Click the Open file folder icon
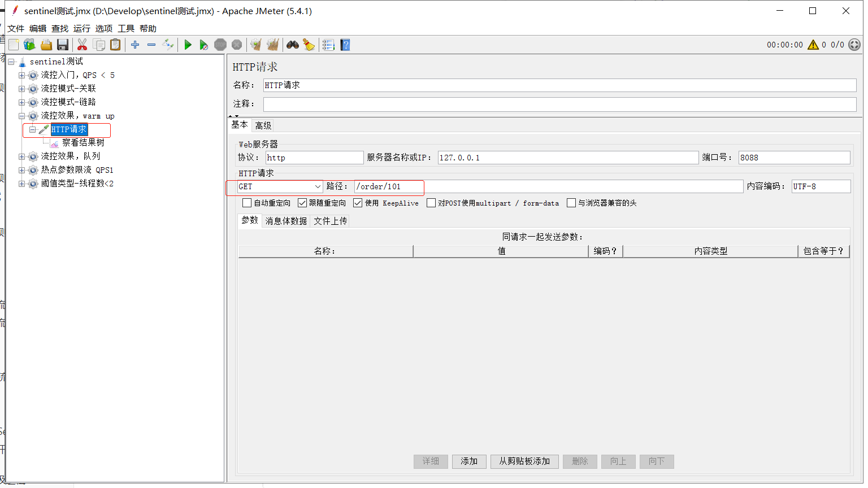The image size is (868, 488). pyautogui.click(x=46, y=45)
